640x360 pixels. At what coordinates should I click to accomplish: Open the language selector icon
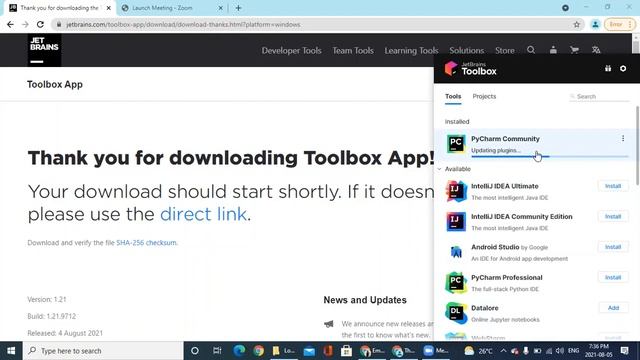coord(596,50)
